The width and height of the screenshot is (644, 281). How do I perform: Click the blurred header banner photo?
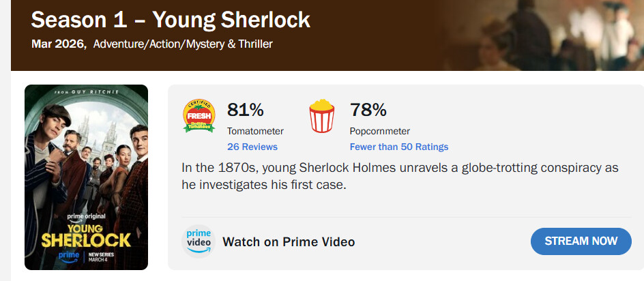[x=546, y=34]
